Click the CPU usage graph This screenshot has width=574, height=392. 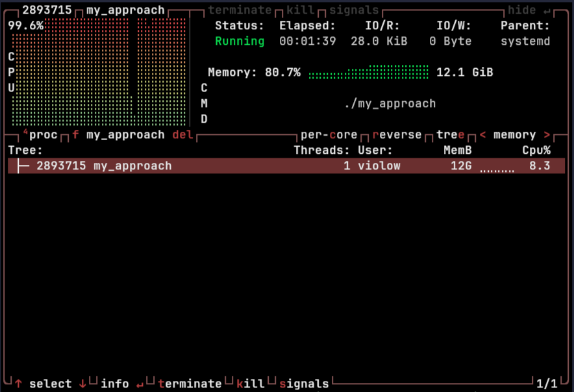[99, 72]
